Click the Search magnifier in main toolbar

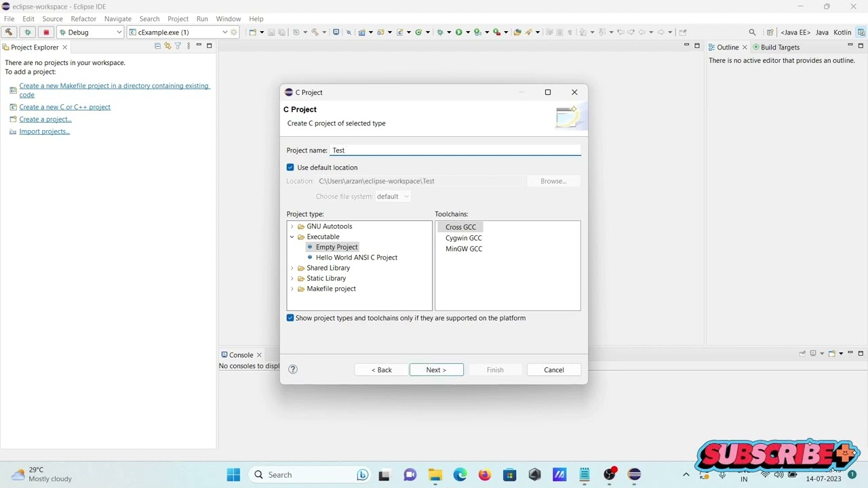pos(752,32)
